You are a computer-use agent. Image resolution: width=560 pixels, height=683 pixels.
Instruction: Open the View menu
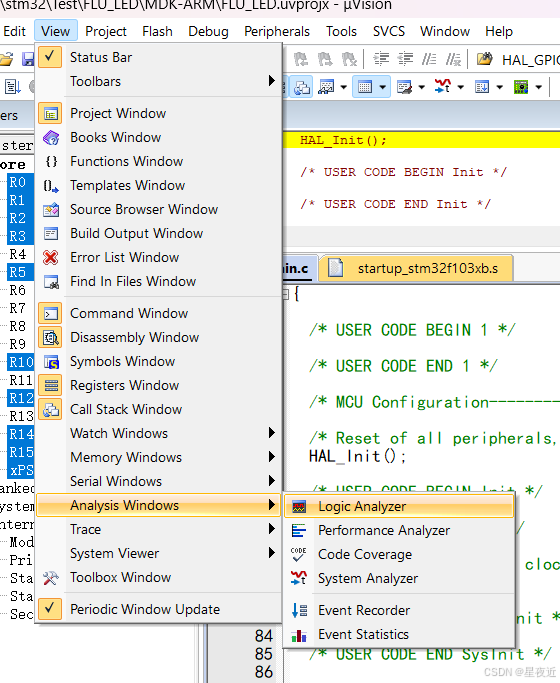(x=56, y=31)
